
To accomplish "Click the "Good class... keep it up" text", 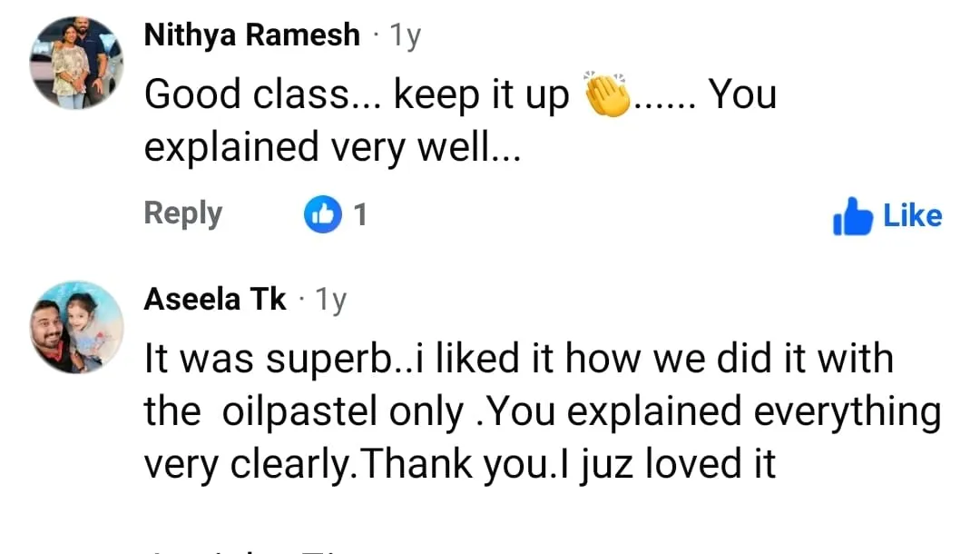I will coord(357,94).
